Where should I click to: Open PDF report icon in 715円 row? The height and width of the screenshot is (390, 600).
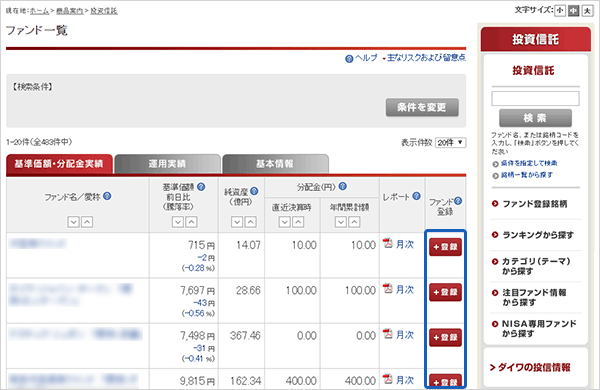[x=388, y=243]
